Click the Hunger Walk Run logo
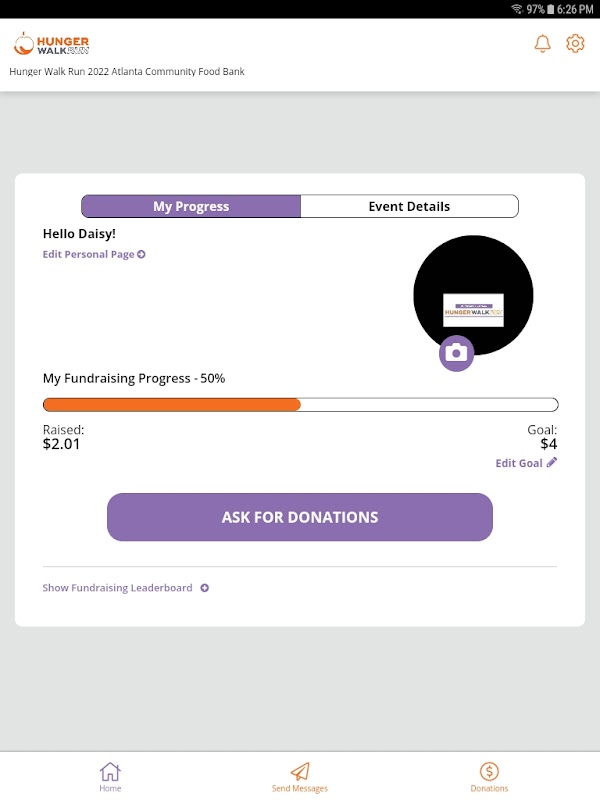This screenshot has width=600, height=800. 52,45
